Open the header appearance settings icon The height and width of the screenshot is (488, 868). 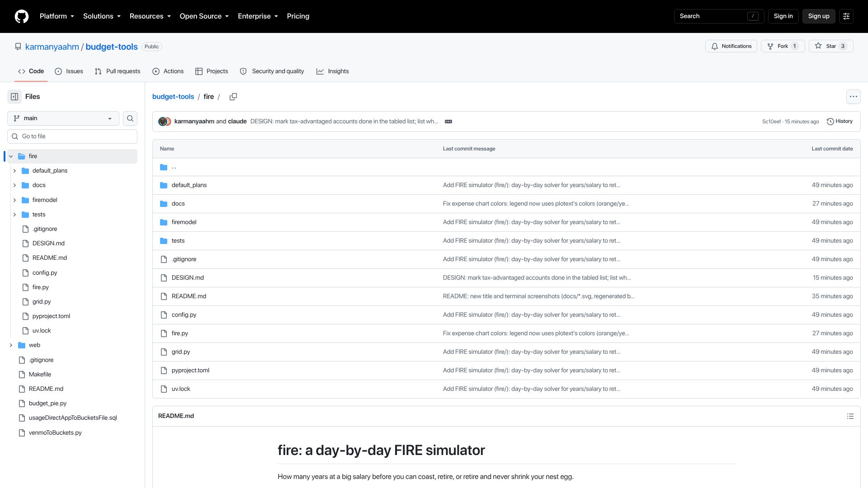point(846,16)
